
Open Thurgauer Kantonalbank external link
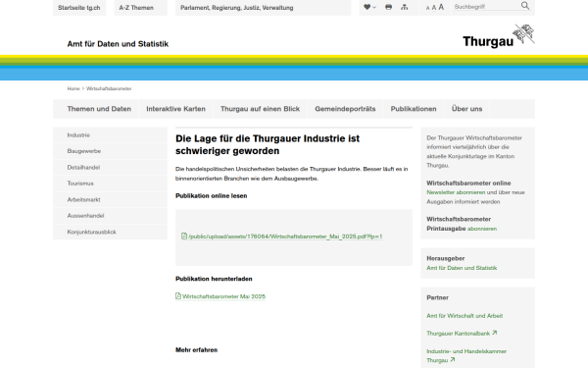pos(459,333)
